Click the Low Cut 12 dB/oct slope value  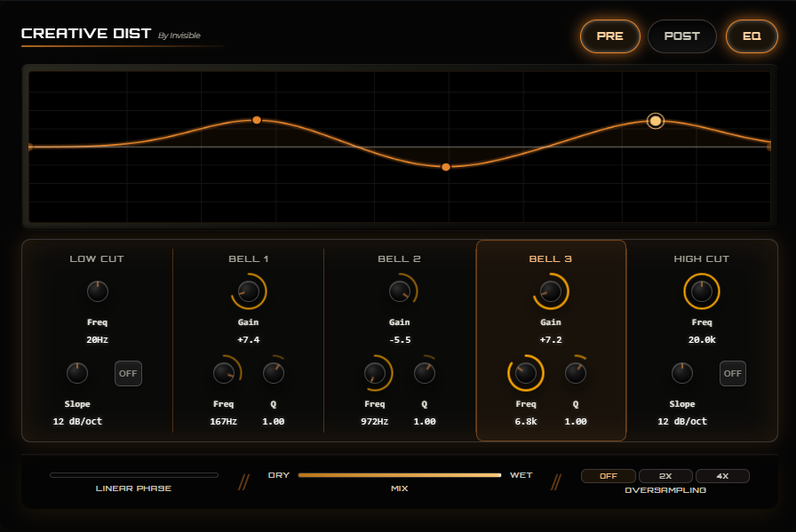click(77, 421)
